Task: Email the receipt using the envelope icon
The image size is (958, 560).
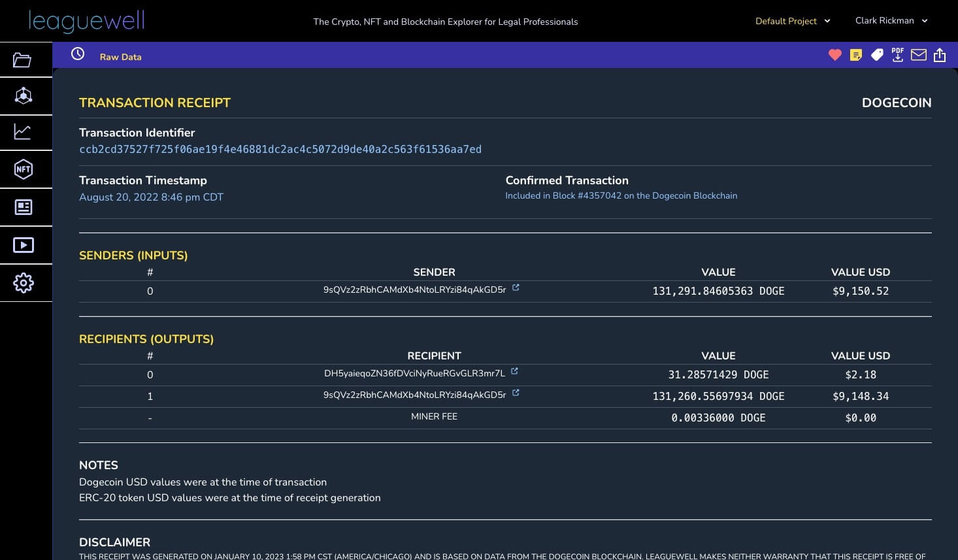Action: coord(919,55)
